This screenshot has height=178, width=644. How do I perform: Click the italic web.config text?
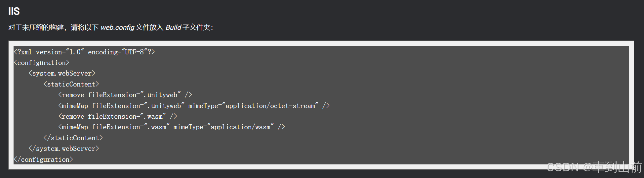pyautogui.click(x=117, y=28)
